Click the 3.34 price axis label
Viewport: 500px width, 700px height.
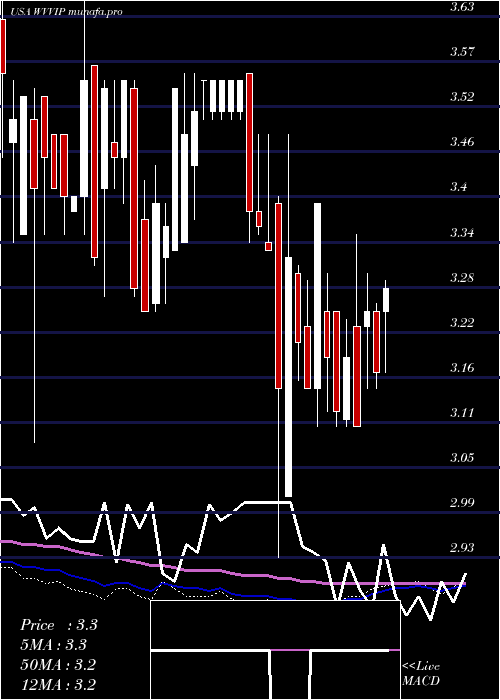tap(462, 233)
